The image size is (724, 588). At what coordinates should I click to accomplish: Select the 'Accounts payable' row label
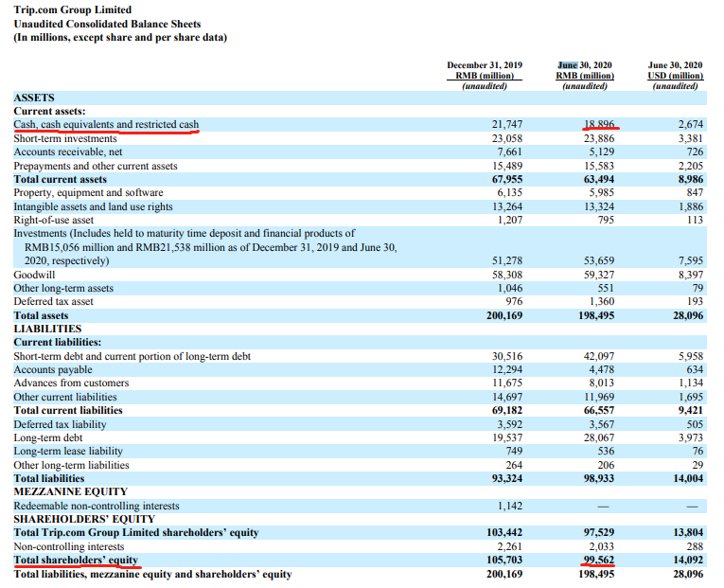[x=53, y=369]
